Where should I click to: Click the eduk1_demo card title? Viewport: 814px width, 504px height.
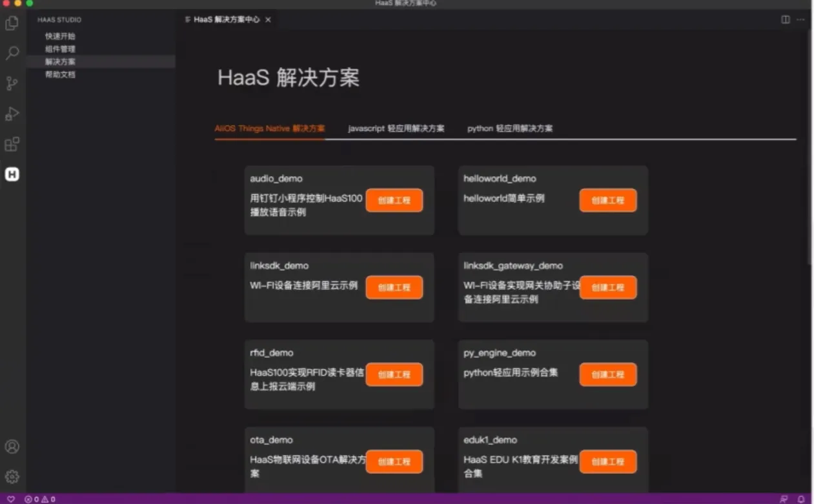[x=491, y=440]
